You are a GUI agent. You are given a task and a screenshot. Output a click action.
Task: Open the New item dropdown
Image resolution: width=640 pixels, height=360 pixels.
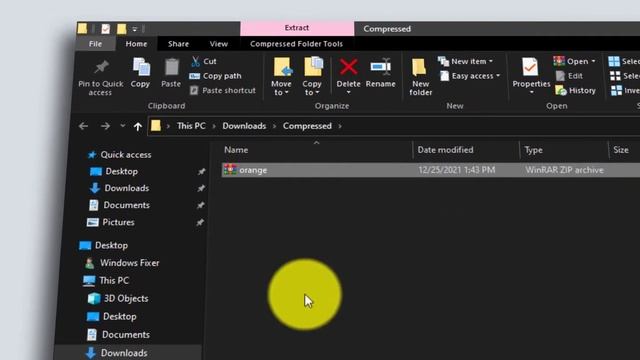(465, 61)
